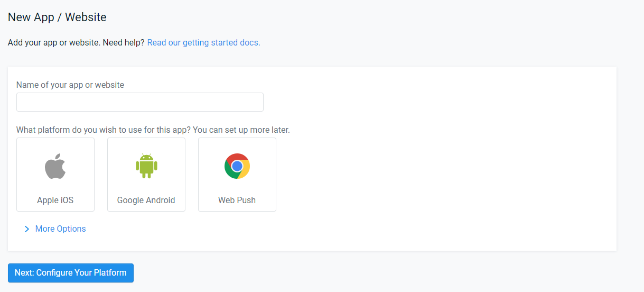This screenshot has height=292, width=644.
Task: Click the 'Name of your app or website' label
Action: [x=70, y=85]
